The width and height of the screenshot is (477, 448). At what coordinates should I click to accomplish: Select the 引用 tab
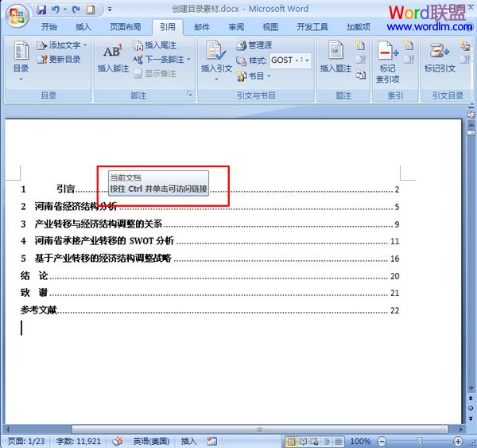coord(168,27)
